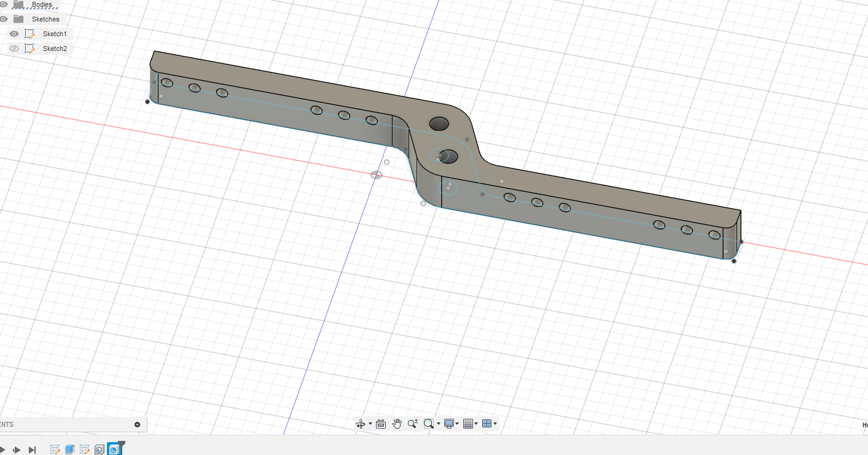The width and height of the screenshot is (868, 455).
Task: Select the first sketch feature in timeline
Action: pyautogui.click(x=55, y=449)
